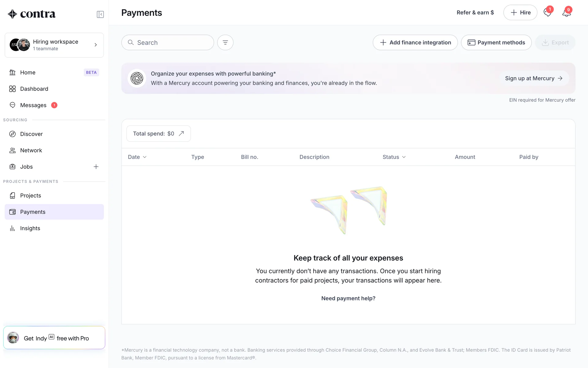
Task: Navigate to Discover page
Action: click(x=31, y=134)
